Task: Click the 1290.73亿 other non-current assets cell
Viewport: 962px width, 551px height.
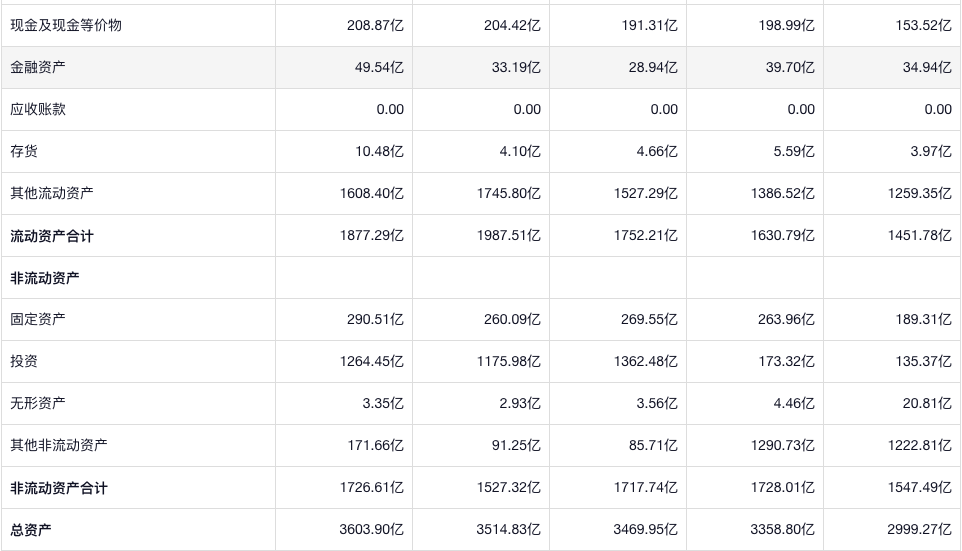Action: point(782,445)
